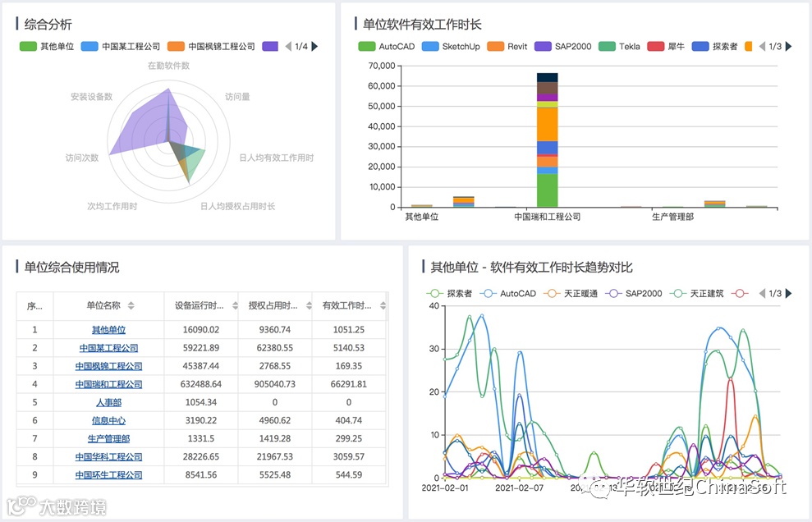Viewport: 812px width, 522px height.
Task: Open the 信息中心 link in table
Action: (108, 420)
